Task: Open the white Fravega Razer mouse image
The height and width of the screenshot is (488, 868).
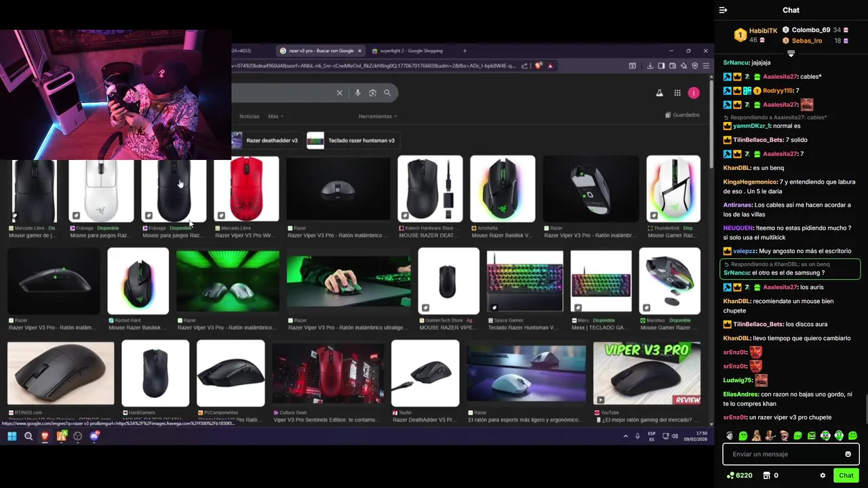Action: tap(101, 190)
